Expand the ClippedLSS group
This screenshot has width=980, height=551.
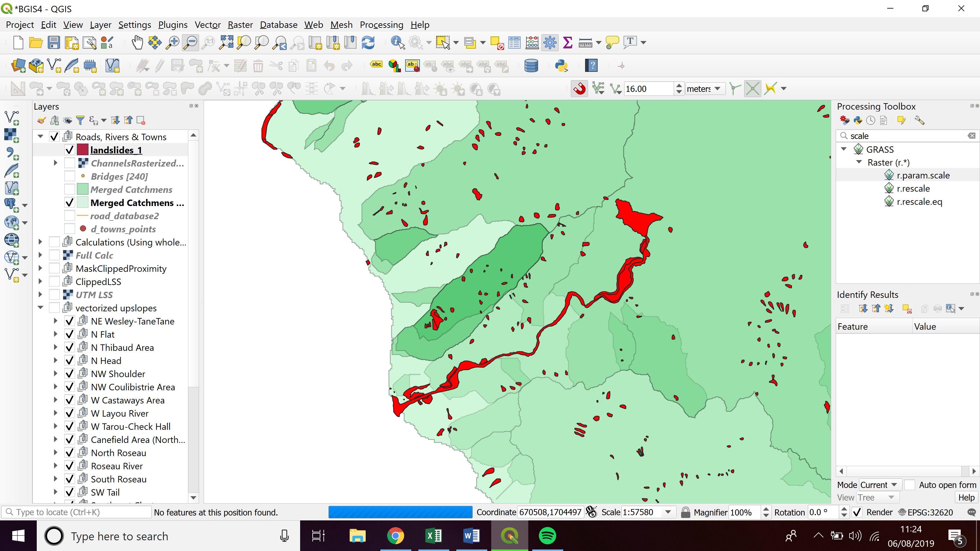(x=40, y=281)
